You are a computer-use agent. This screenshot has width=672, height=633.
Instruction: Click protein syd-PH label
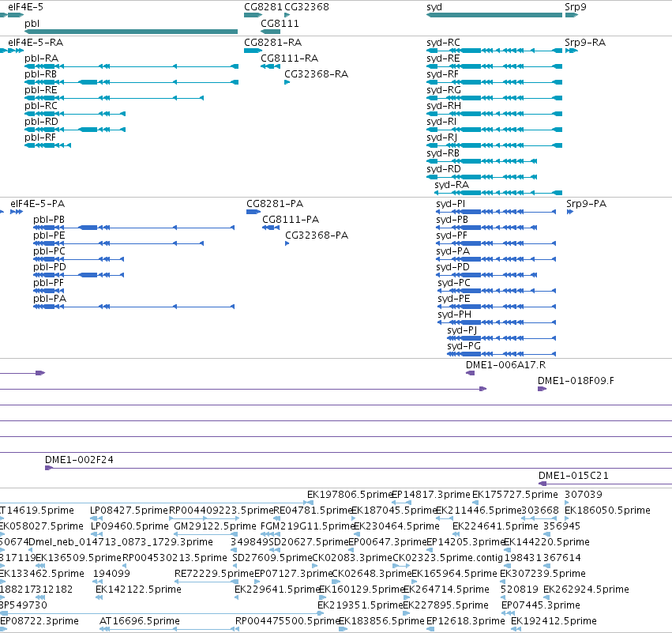tap(454, 315)
